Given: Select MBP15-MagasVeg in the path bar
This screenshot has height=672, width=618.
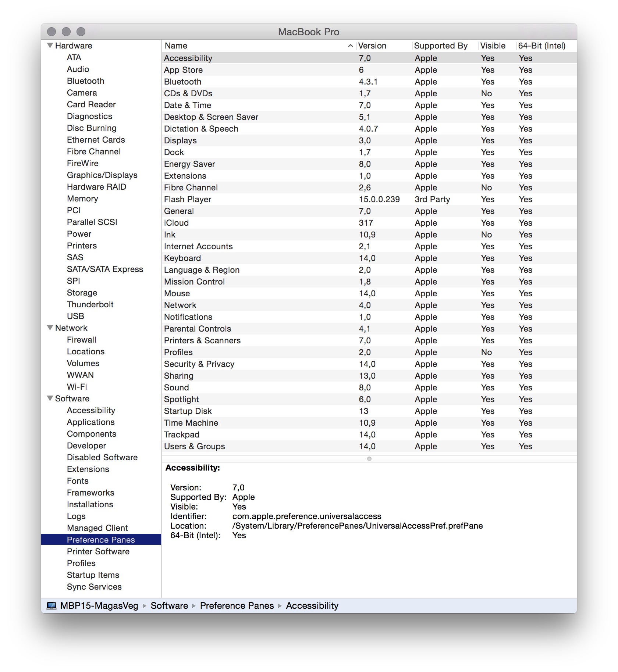Looking at the screenshot, I should click(x=99, y=605).
